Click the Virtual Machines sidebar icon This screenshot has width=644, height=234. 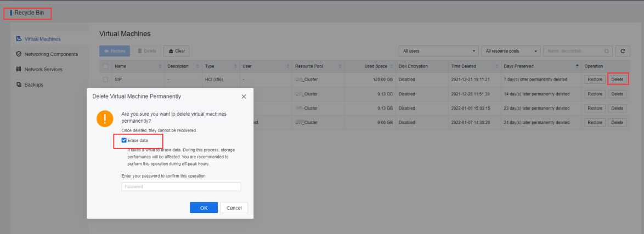coord(19,38)
